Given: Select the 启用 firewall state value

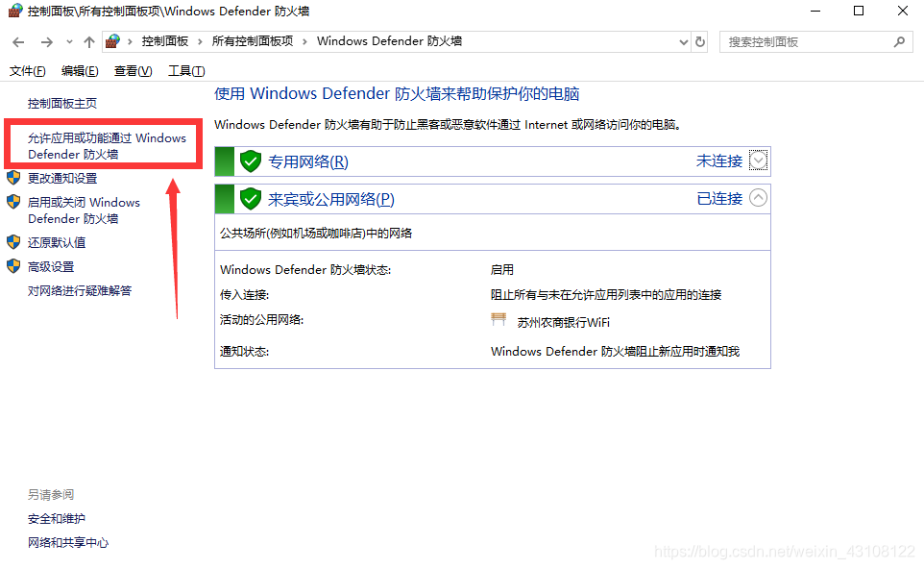Looking at the screenshot, I should click(x=502, y=270).
